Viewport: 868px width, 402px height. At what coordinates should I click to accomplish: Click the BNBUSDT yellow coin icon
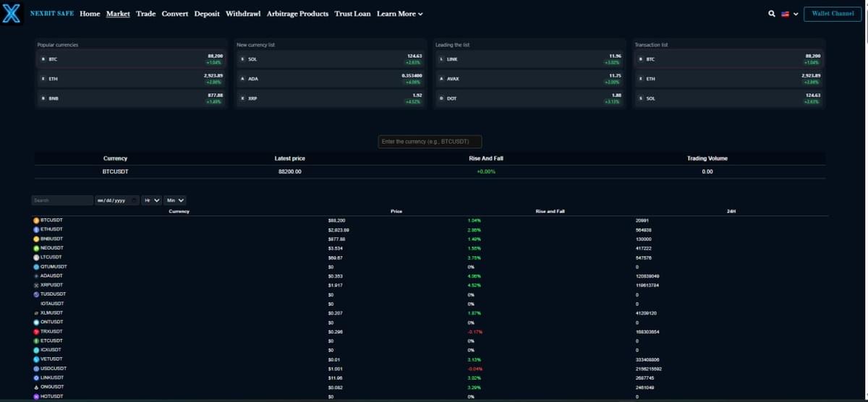pos(36,239)
